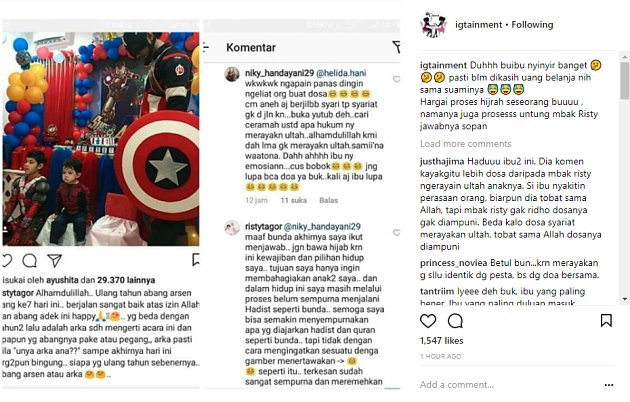Viewport: 630px width, 402px height.
Task: Click the comment bubble icon below the birthday photo
Action: pos(30,261)
